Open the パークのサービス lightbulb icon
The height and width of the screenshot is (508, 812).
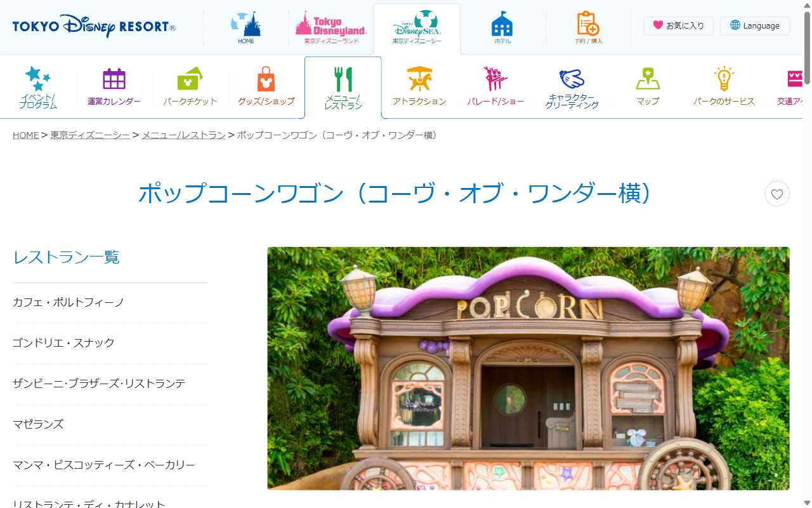pyautogui.click(x=724, y=87)
